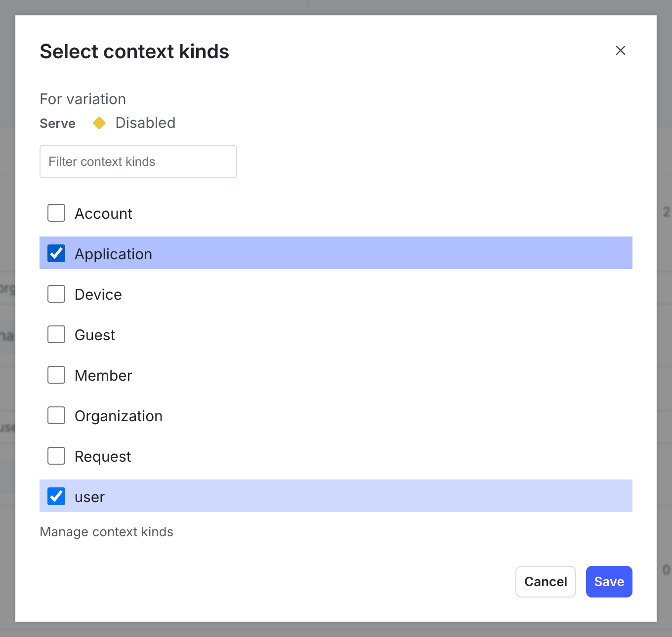Cancel the context kind selection
Image resolution: width=672 pixels, height=637 pixels.
point(546,582)
